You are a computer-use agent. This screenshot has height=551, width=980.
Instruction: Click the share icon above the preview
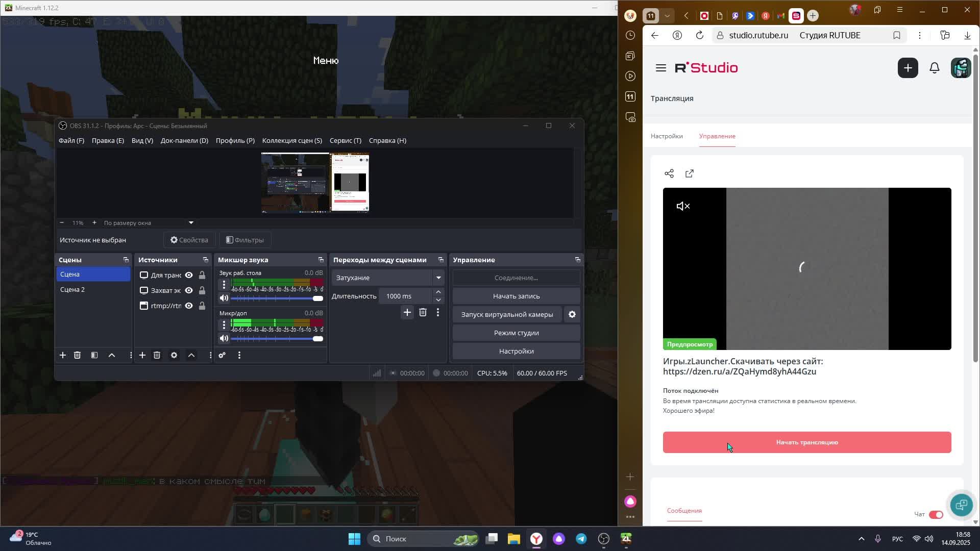pos(669,174)
